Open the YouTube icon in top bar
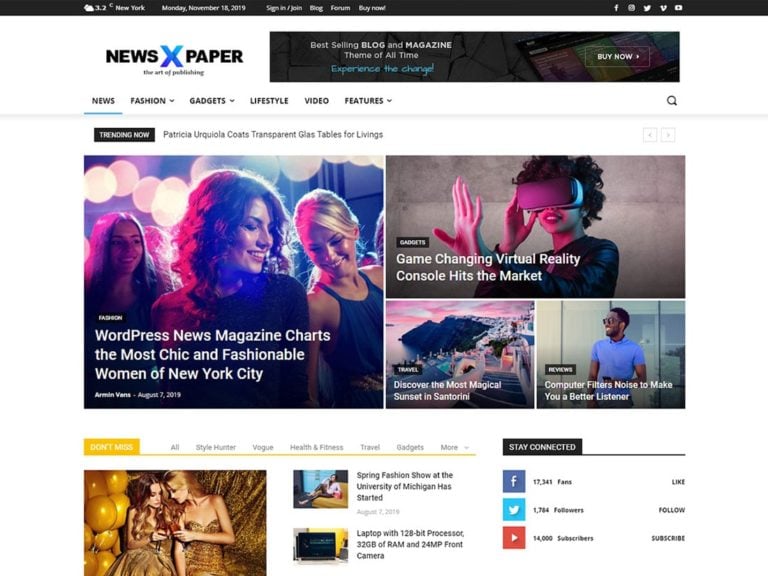This screenshot has width=768, height=576. (x=678, y=8)
